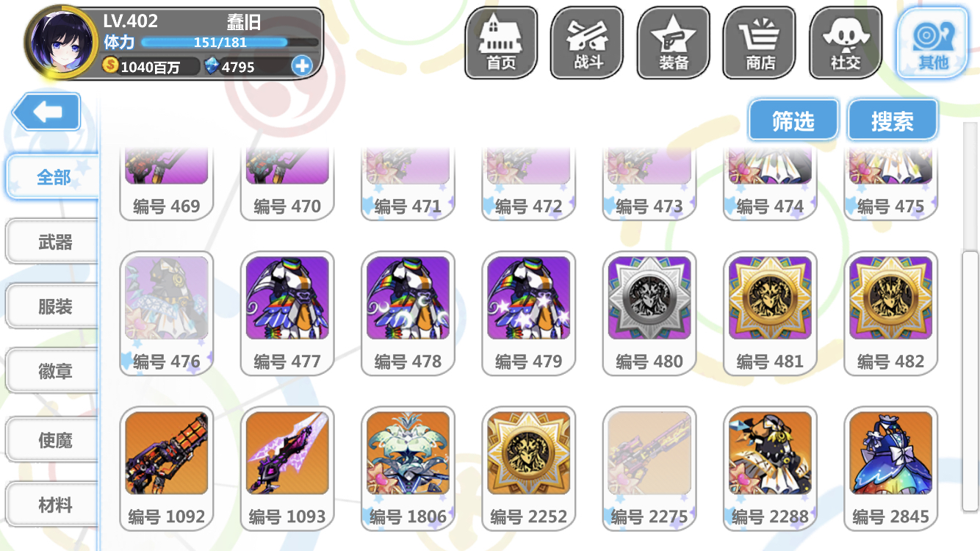Viewport: 980px width, 551px height.
Task: Open the 商店 shop icon
Action: pos(760,43)
